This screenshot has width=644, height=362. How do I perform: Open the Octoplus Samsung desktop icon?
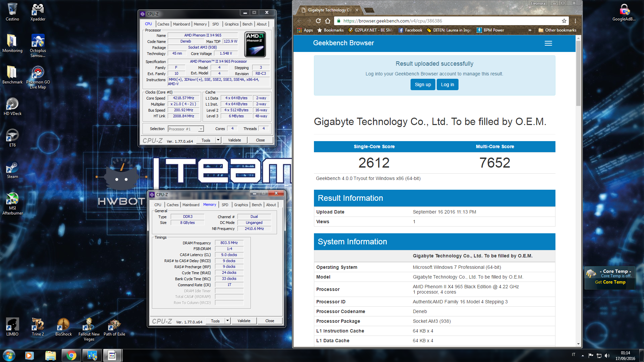pyautogui.click(x=38, y=46)
